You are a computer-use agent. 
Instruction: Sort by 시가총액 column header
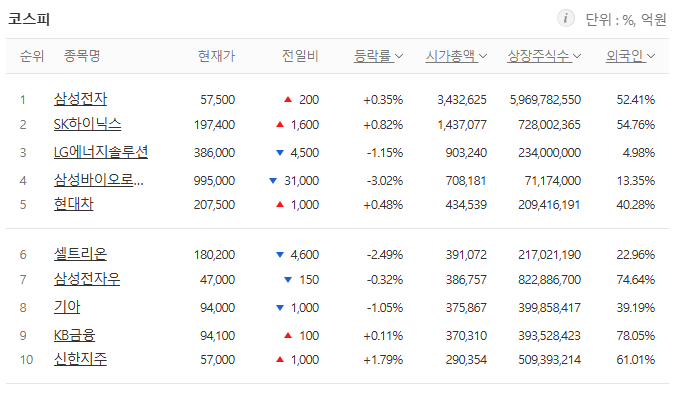point(450,56)
